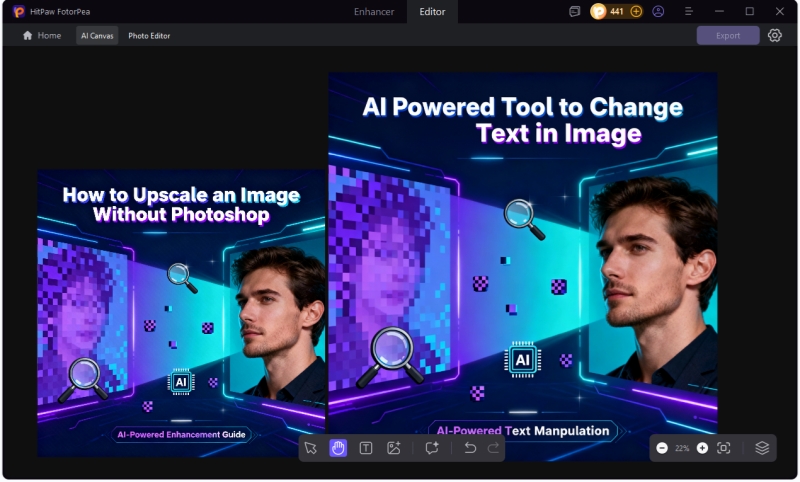This screenshot has width=800, height=482.
Task: Select the 'How to Upscale an Image' canvas image
Action: pyautogui.click(x=181, y=313)
